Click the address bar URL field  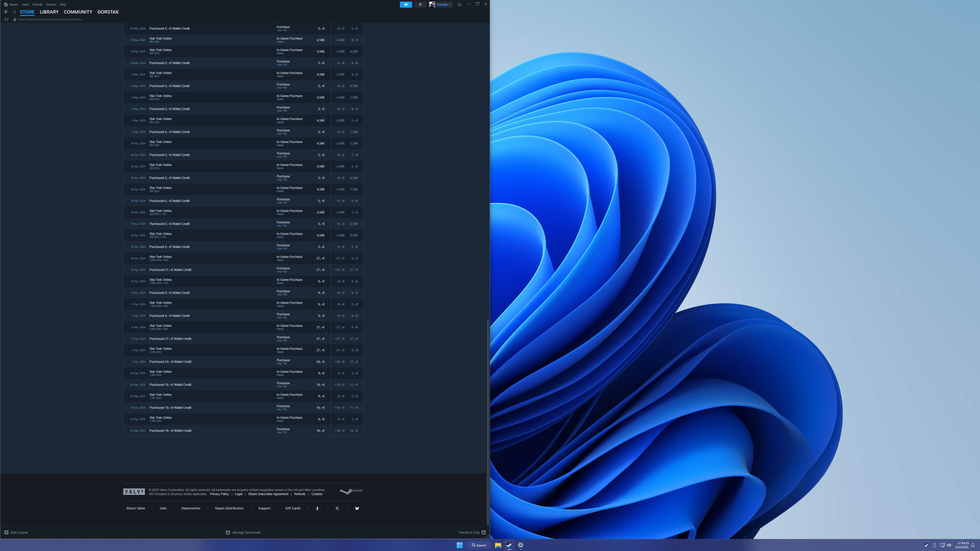(51, 20)
